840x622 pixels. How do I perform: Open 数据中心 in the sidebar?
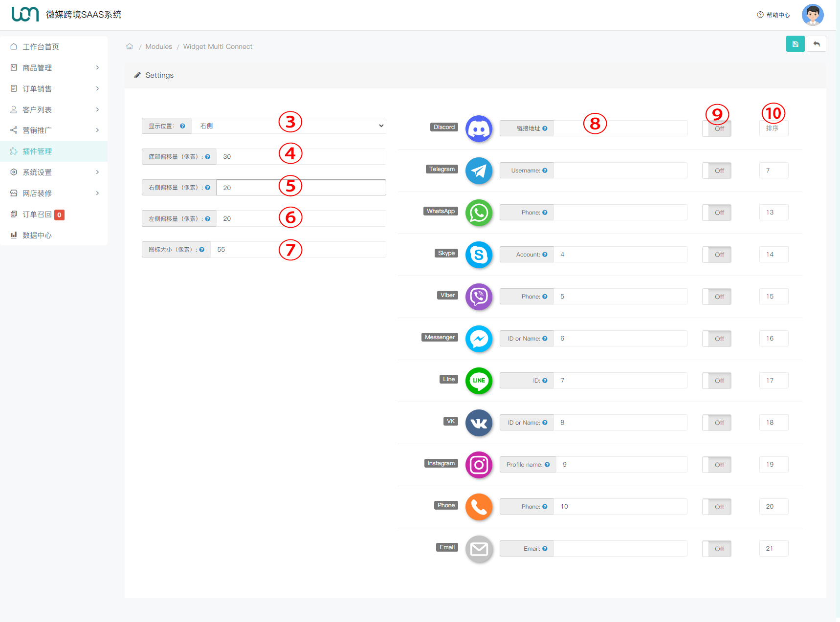[x=54, y=235]
